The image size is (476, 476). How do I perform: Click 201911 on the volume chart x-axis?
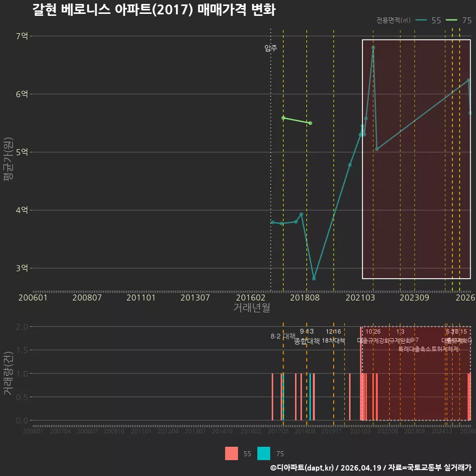tap(332, 431)
